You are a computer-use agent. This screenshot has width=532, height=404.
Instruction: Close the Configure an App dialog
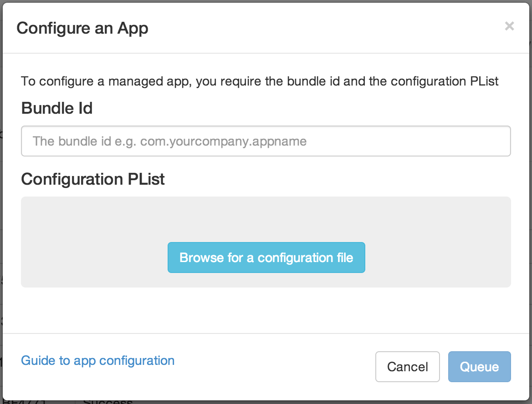(509, 26)
